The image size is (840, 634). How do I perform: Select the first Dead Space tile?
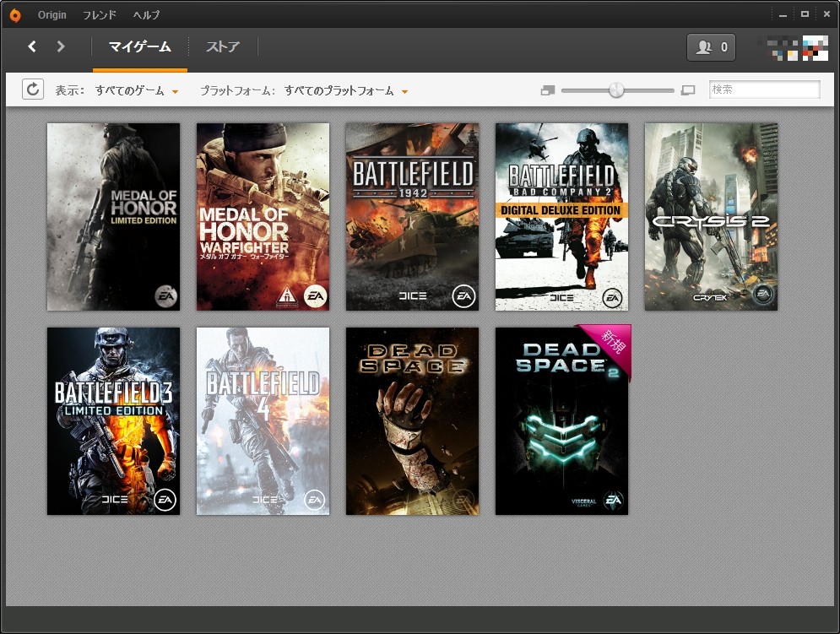tap(413, 421)
